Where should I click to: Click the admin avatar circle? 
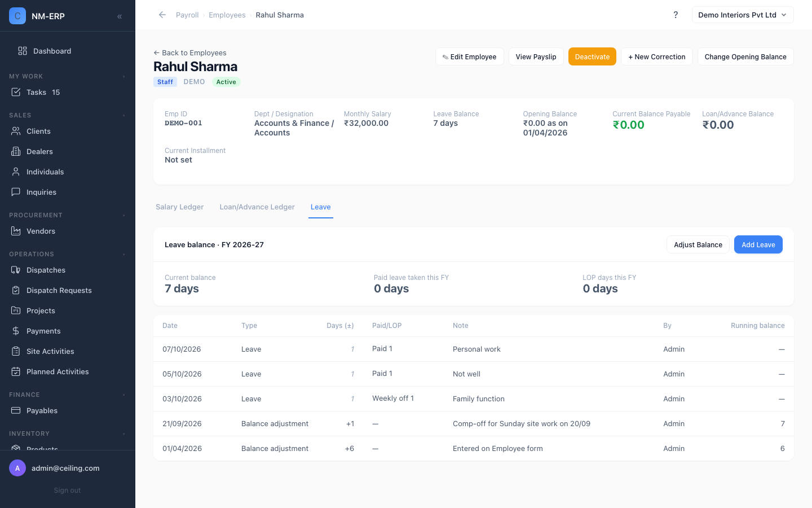tap(17, 468)
